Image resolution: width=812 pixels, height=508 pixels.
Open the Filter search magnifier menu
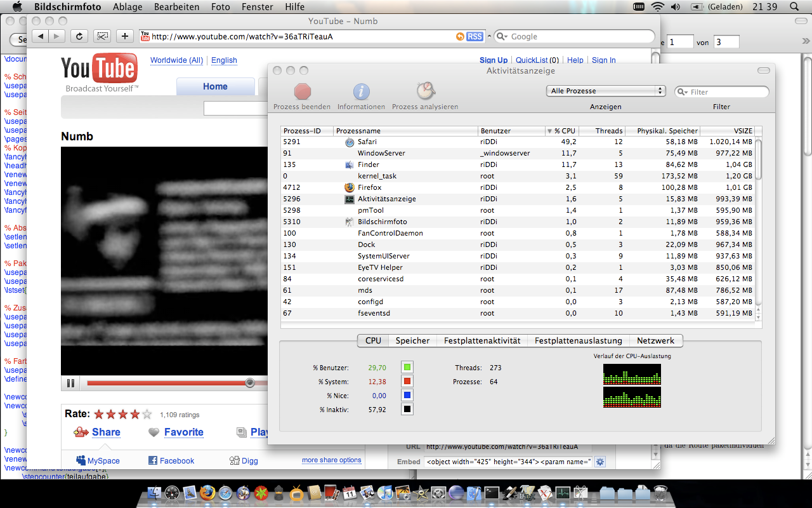pos(683,92)
